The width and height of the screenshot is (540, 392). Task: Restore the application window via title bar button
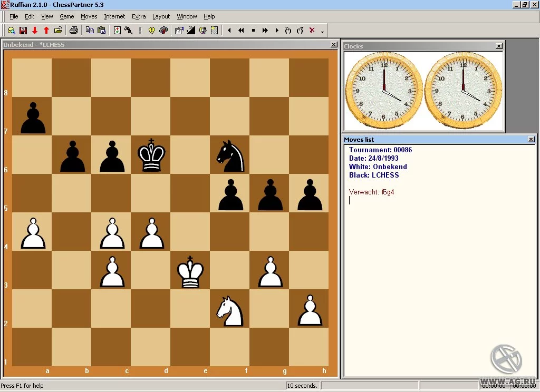click(x=525, y=4)
